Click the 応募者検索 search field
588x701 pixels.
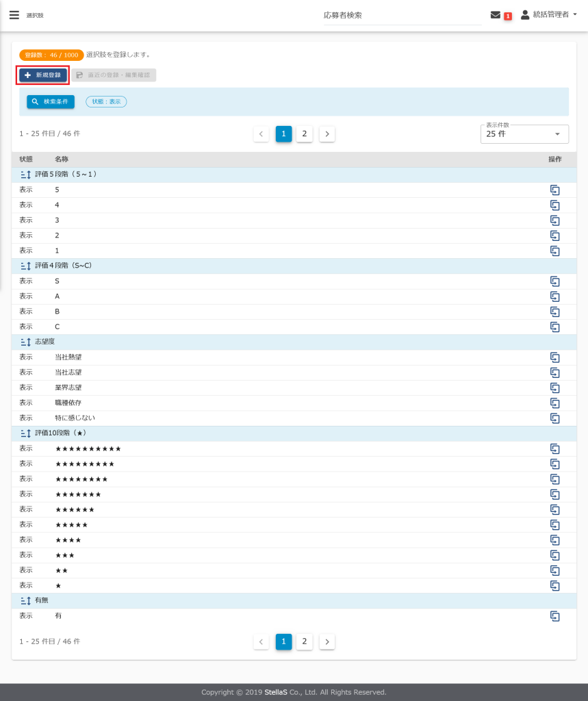402,15
